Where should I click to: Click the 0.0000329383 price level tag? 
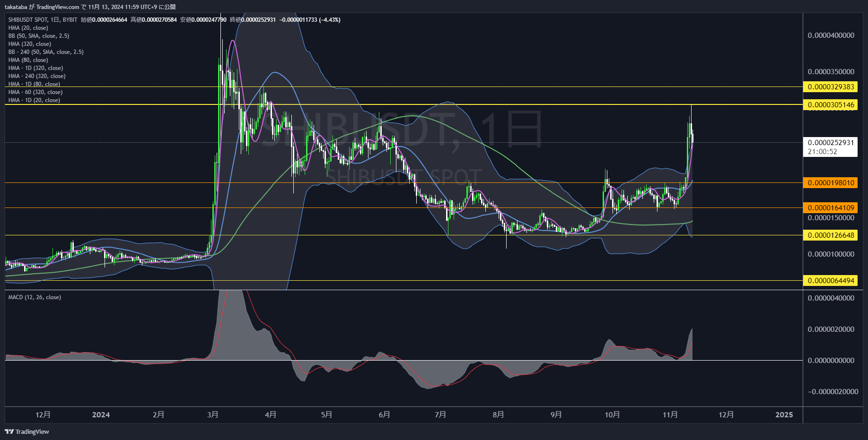[830, 87]
